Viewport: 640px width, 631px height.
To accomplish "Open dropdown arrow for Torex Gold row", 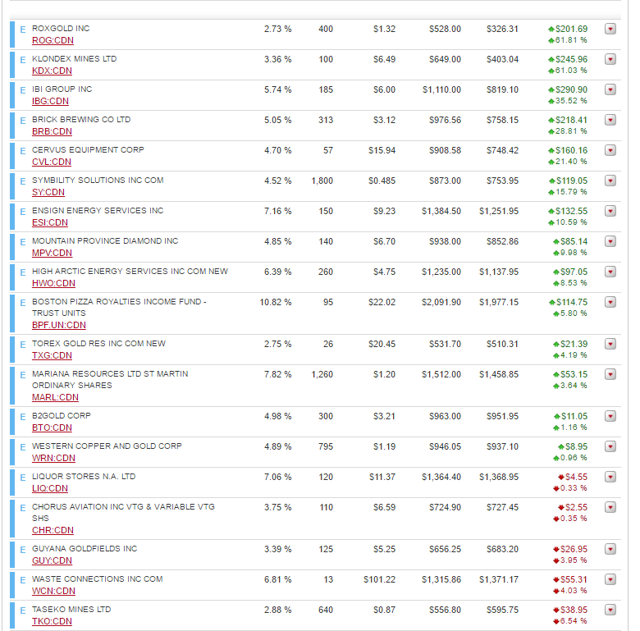I will tap(610, 344).
